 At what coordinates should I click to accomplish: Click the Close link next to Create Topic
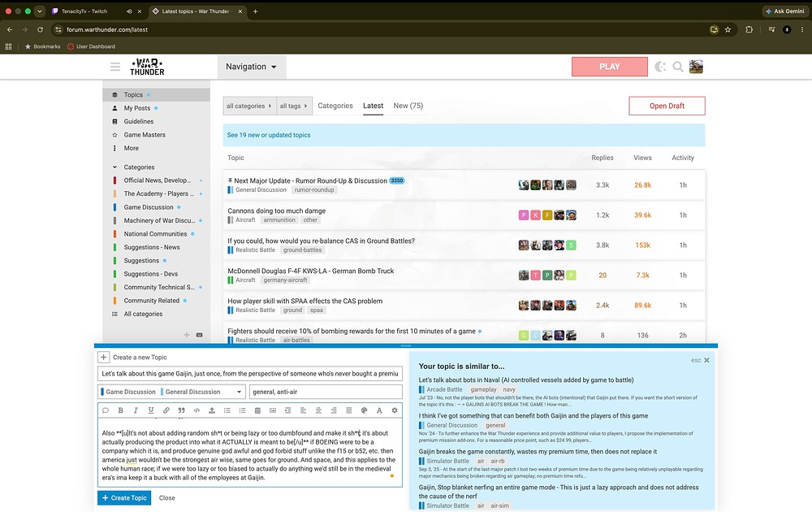(166, 497)
